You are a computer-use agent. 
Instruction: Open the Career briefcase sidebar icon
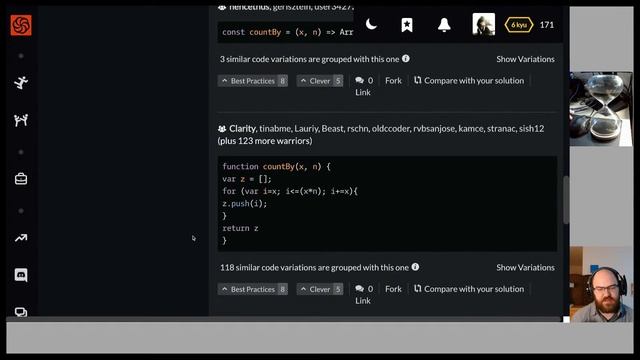[21, 179]
